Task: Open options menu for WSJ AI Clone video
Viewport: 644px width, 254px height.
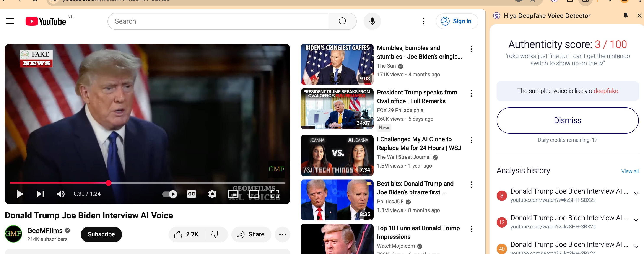Action: 471,140
